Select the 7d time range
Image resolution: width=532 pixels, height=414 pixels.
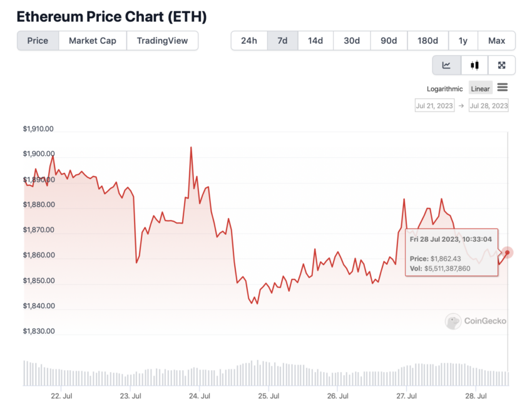[x=283, y=41]
